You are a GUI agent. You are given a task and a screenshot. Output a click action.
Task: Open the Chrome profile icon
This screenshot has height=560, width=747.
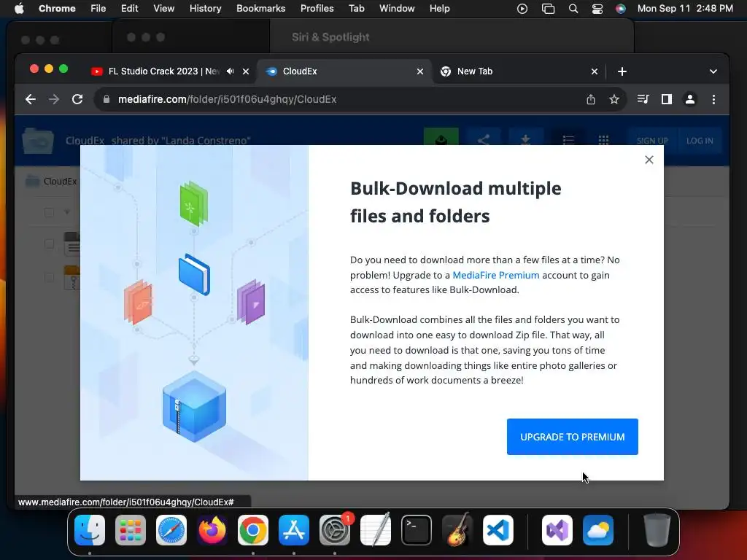pos(690,99)
